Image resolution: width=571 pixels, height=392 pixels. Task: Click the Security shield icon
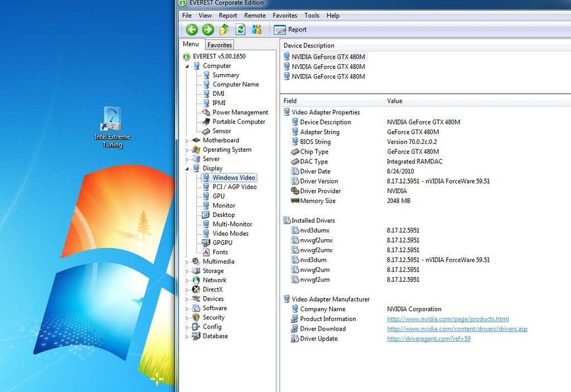tap(196, 317)
